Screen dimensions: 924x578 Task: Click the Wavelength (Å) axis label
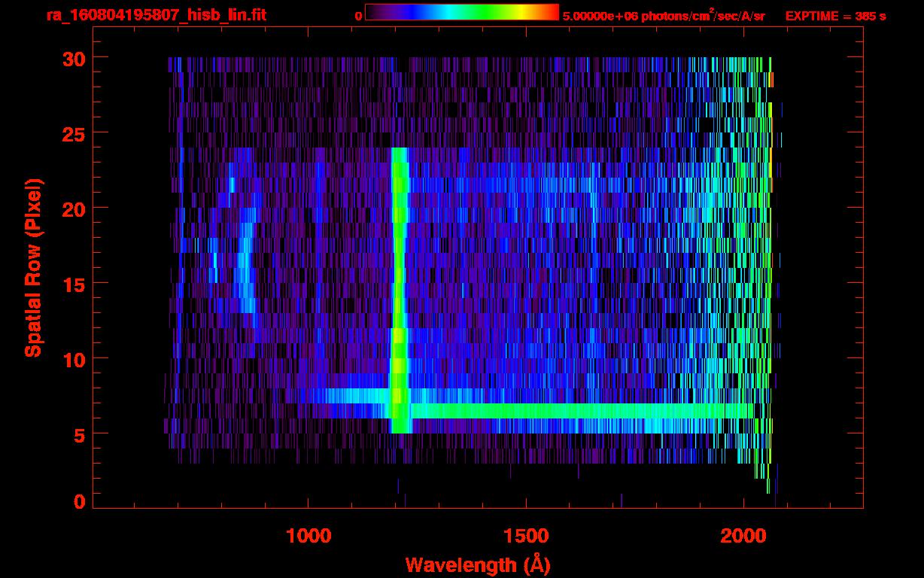(476, 564)
